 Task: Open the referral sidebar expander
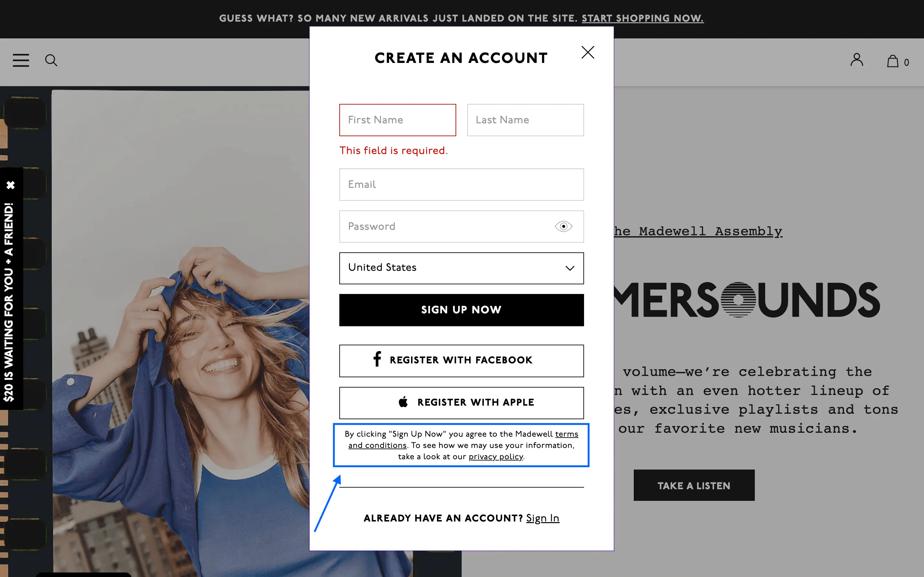(12, 299)
